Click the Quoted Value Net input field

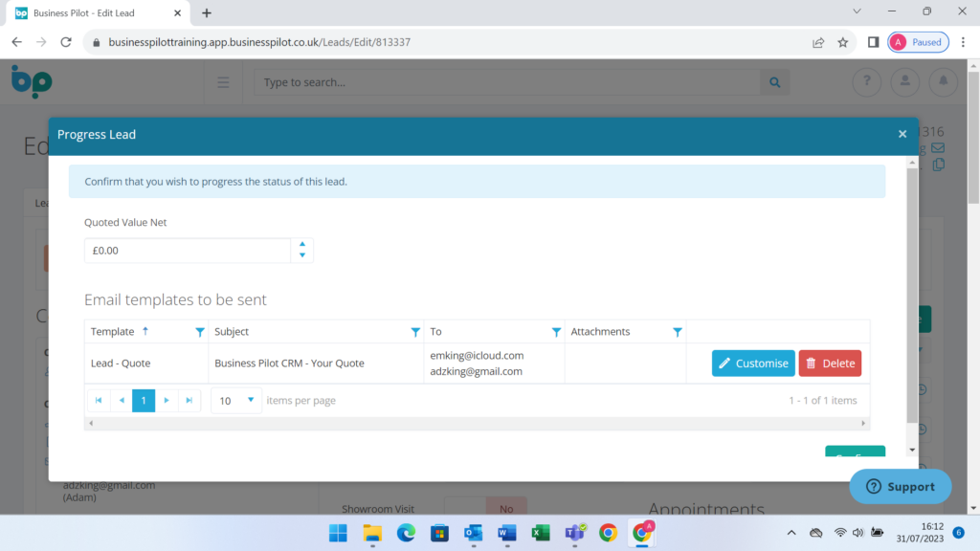tap(187, 251)
